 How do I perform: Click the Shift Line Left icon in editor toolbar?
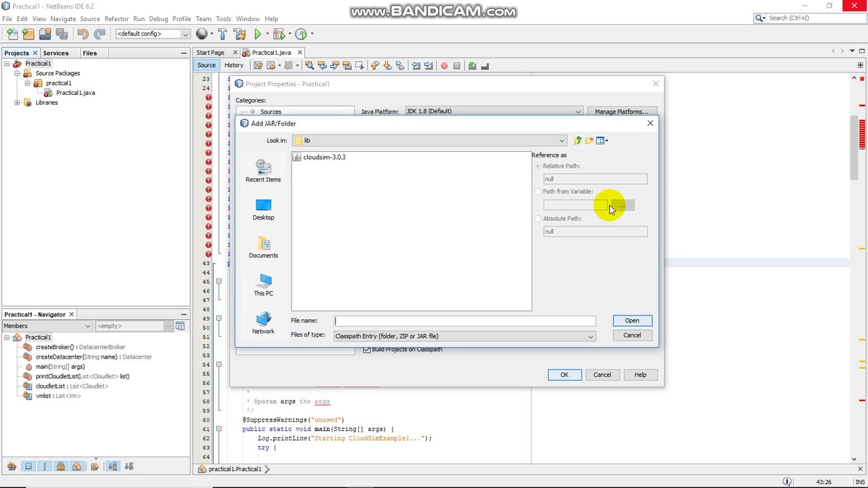[x=416, y=66]
